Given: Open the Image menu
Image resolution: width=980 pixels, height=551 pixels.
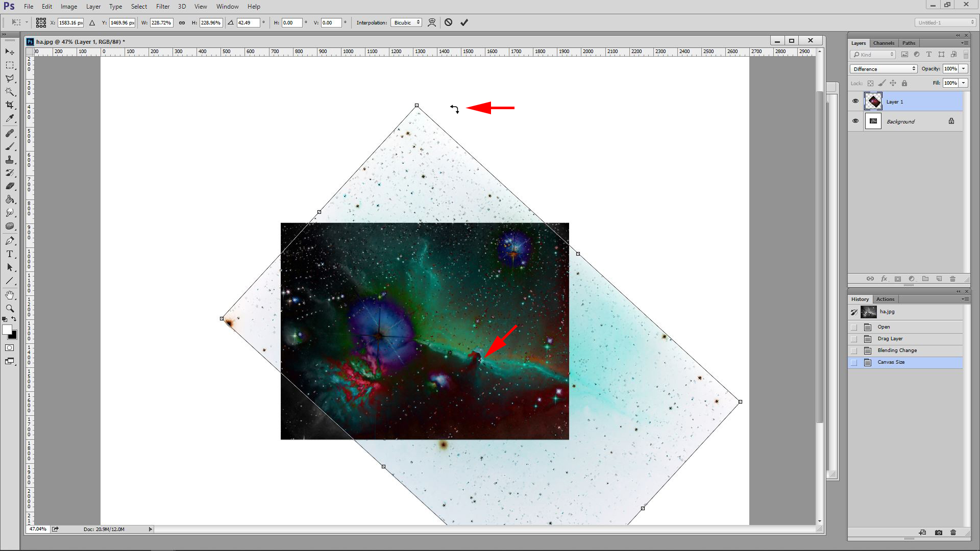Looking at the screenshot, I should [x=69, y=7].
